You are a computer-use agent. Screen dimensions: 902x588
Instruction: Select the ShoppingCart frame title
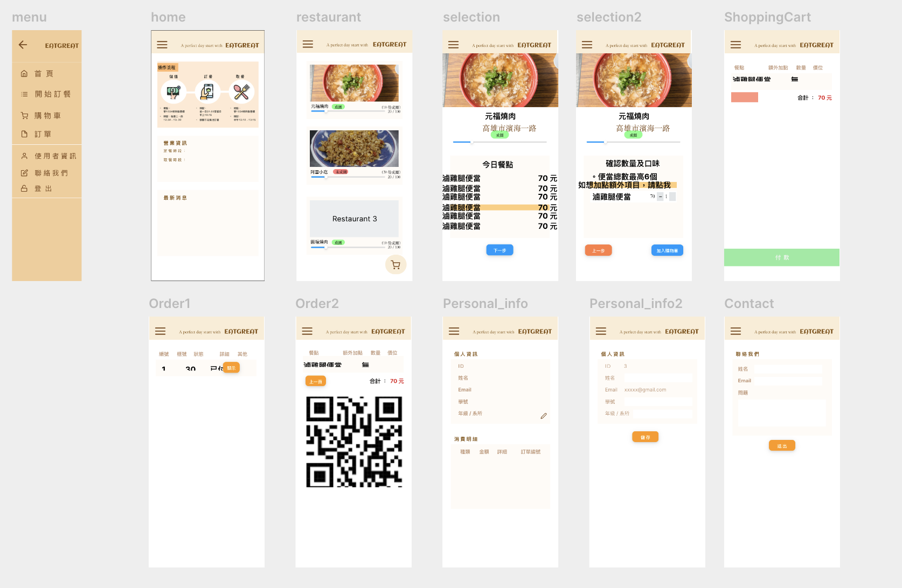[x=767, y=17]
